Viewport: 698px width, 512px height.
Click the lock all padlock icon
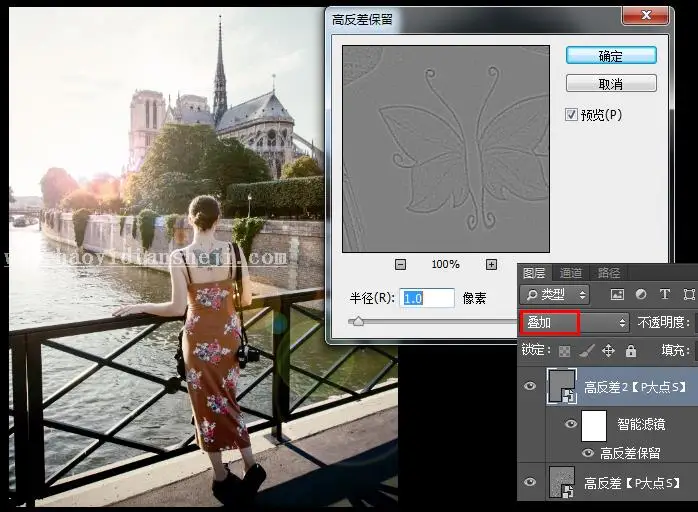(x=631, y=351)
